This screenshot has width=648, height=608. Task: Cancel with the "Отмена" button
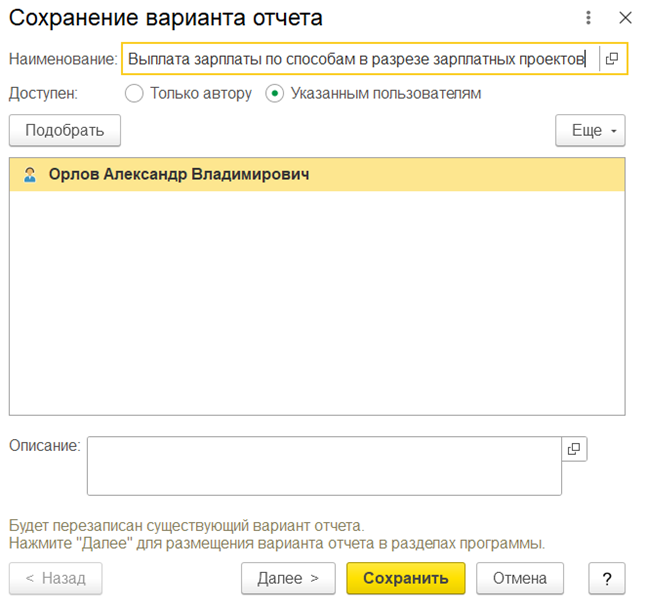tap(520, 578)
